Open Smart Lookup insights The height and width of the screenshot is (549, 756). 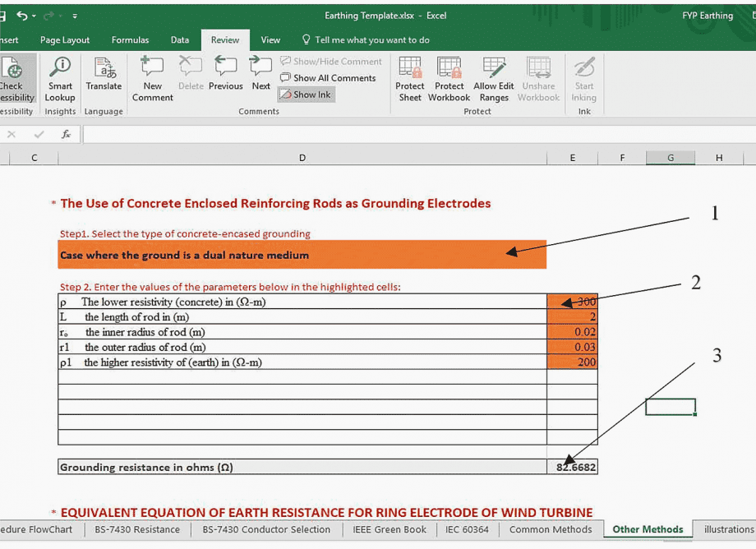60,80
